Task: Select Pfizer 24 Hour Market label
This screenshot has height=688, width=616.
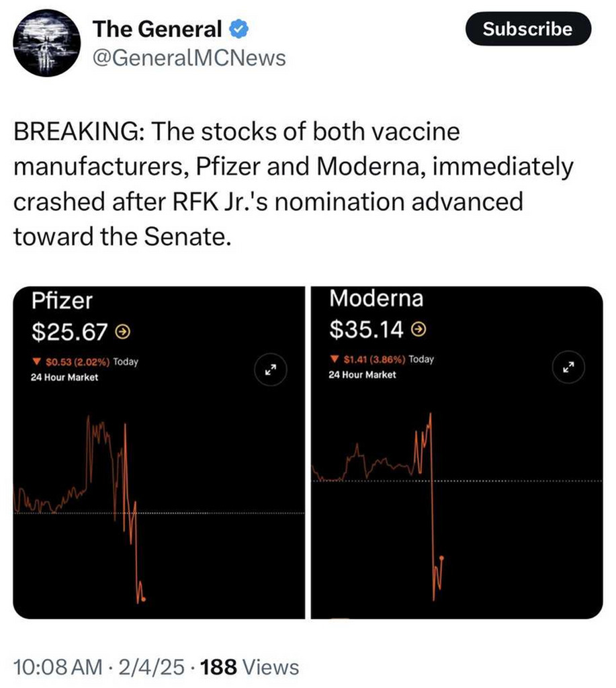Action: click(x=64, y=378)
